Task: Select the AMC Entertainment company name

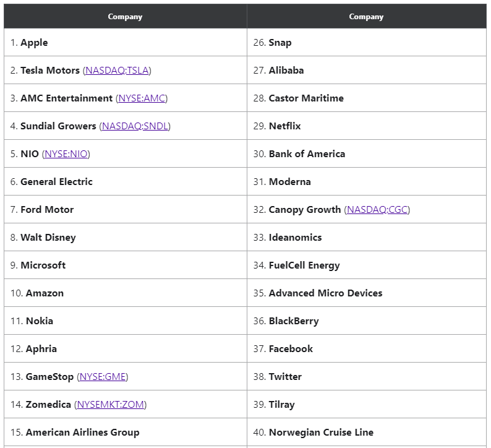Action: [66, 98]
